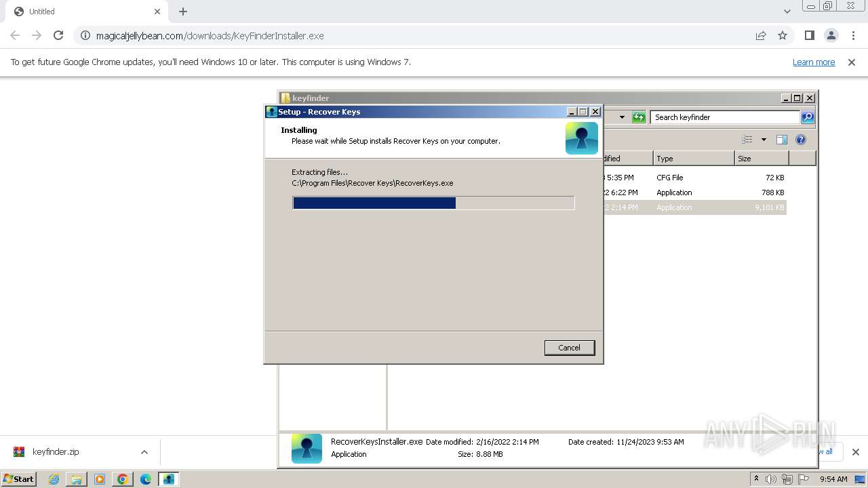The image size is (868, 488).
Task: Click the 9:54 AM clock
Action: pos(833,479)
